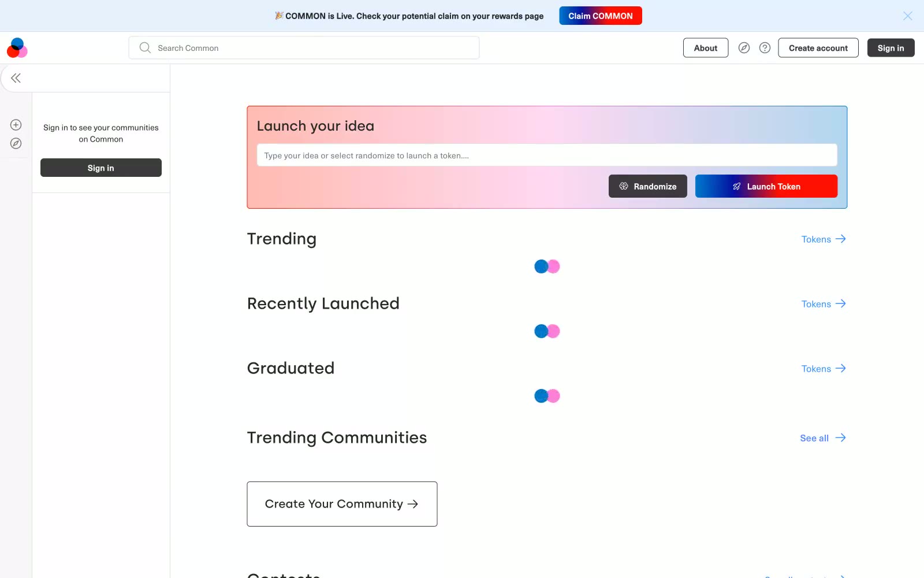This screenshot has width=924, height=578.
Task: Open the help question mark icon
Action: [x=765, y=48]
